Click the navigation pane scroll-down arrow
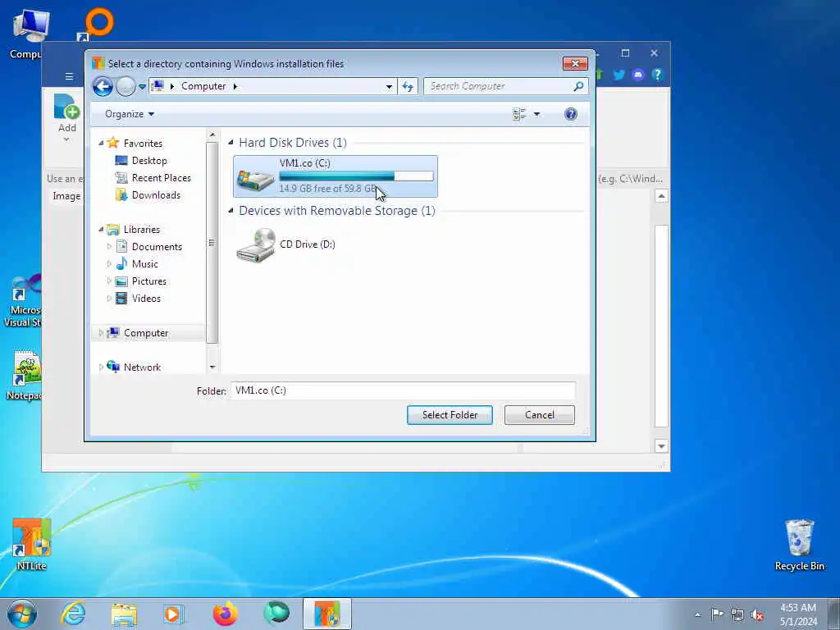This screenshot has width=840, height=630. point(212,367)
